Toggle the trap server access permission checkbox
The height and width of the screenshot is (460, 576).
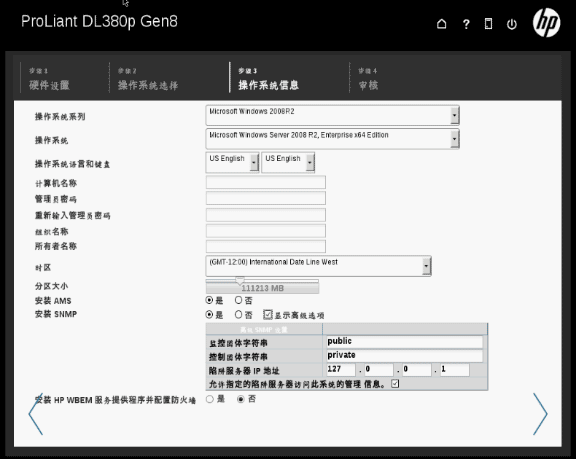[395, 384]
